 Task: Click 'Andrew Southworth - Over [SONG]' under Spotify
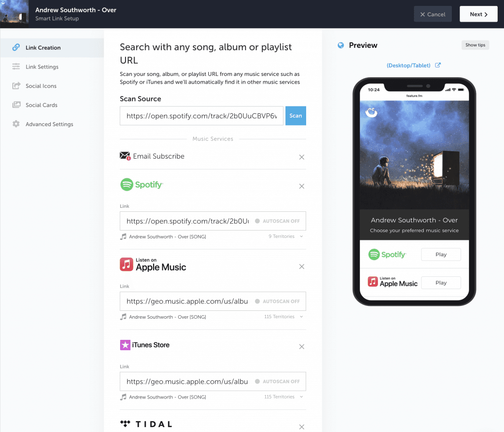tap(167, 237)
